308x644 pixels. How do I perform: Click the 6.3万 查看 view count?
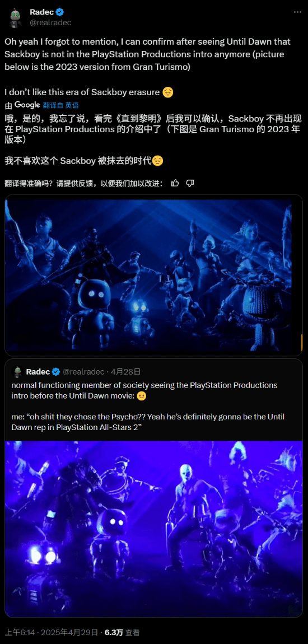123,632
